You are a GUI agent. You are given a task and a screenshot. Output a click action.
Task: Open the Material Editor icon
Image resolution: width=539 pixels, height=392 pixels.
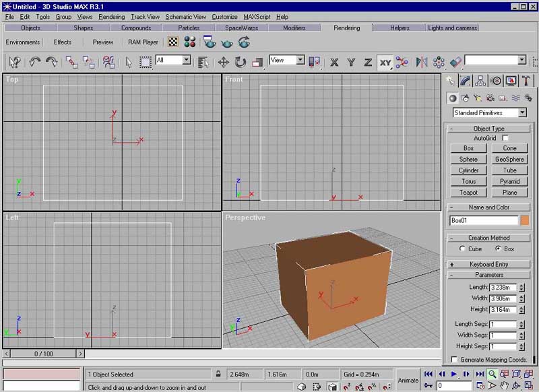190,42
